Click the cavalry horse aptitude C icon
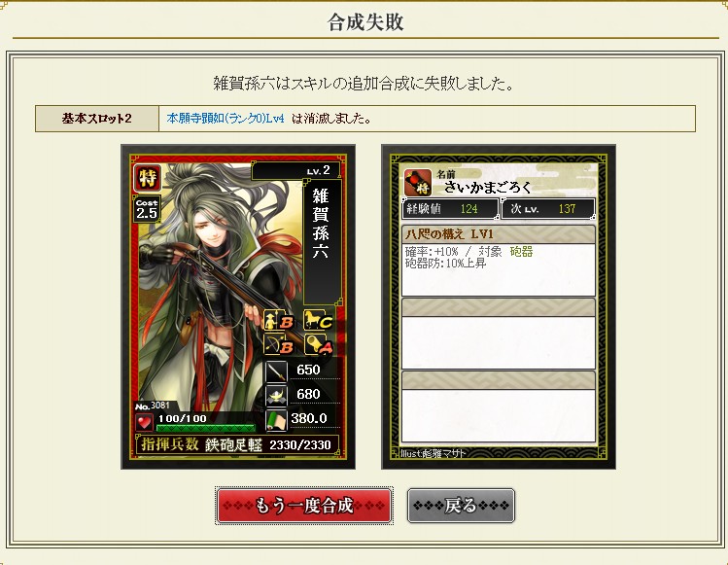728x565 pixels. tap(319, 320)
